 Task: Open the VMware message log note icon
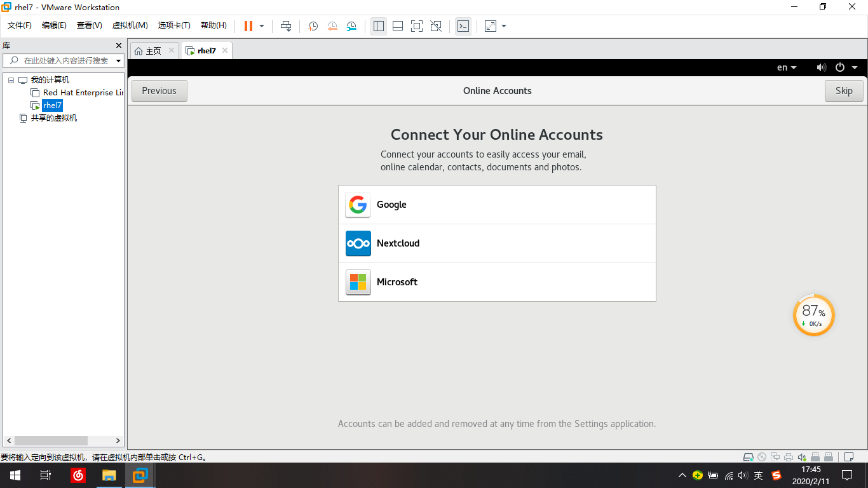[x=848, y=457]
